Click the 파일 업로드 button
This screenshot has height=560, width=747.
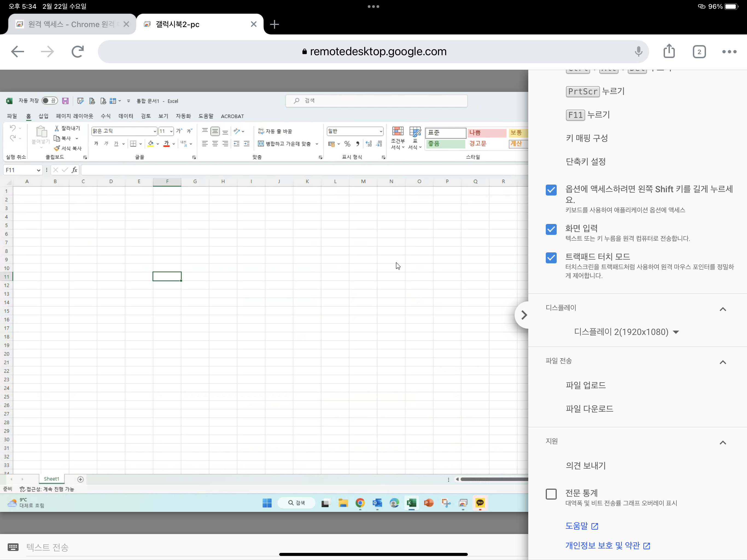586,385
